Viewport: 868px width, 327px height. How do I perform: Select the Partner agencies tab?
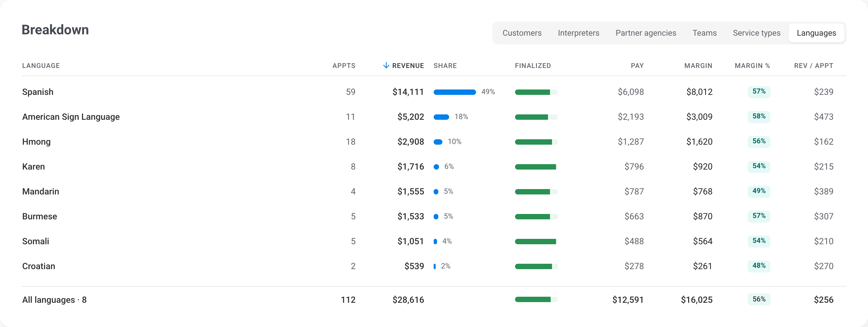645,33
